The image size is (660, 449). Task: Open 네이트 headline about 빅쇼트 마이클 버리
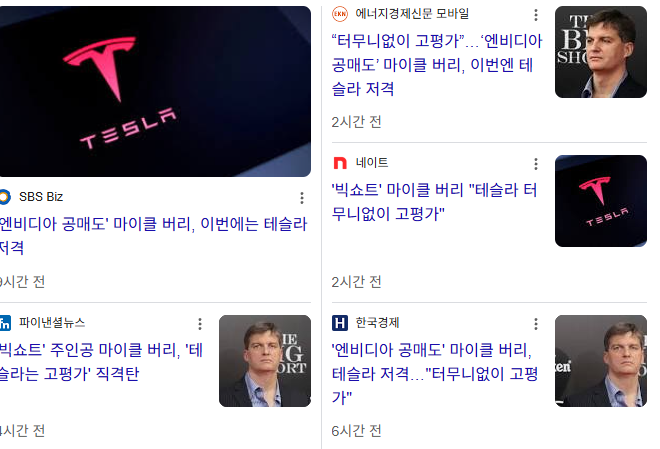point(434,202)
